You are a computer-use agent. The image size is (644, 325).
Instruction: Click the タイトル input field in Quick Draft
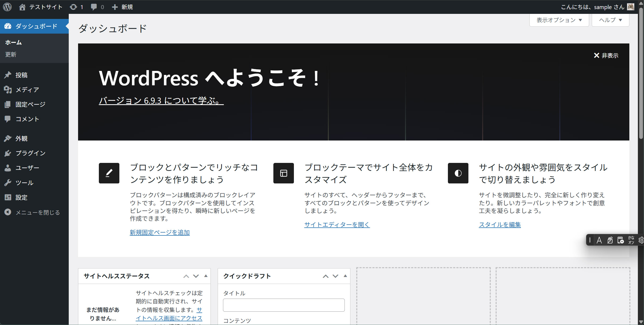284,305
